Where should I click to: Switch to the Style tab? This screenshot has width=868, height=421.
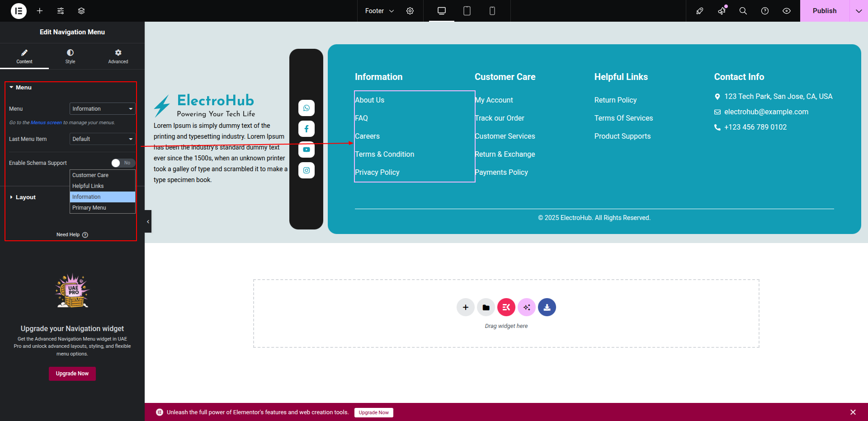(70, 56)
